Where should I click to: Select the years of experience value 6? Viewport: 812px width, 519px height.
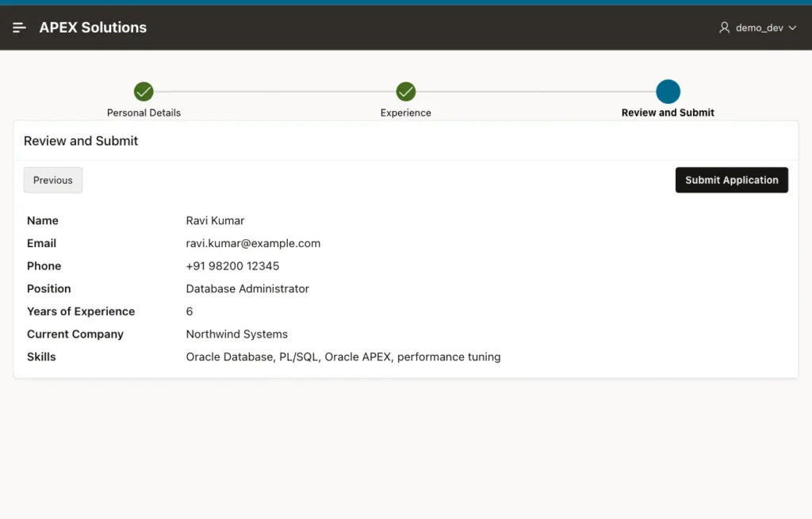tap(190, 311)
